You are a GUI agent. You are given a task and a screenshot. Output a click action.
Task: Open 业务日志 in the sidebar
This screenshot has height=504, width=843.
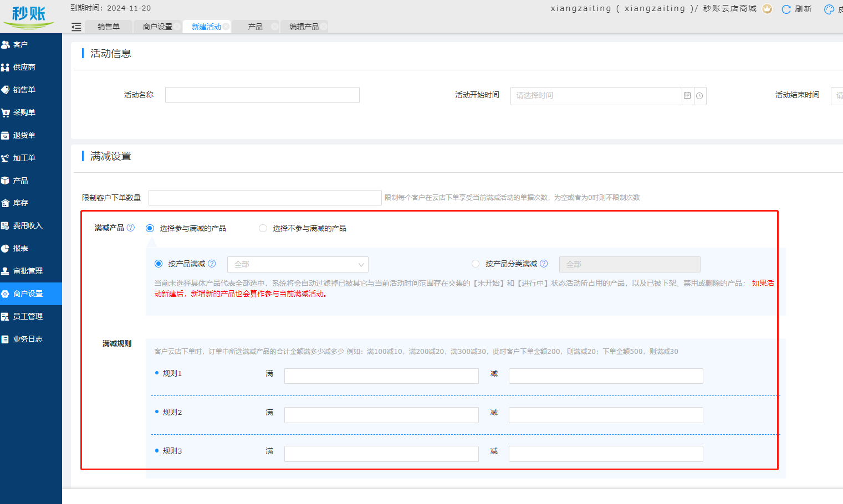(31, 339)
